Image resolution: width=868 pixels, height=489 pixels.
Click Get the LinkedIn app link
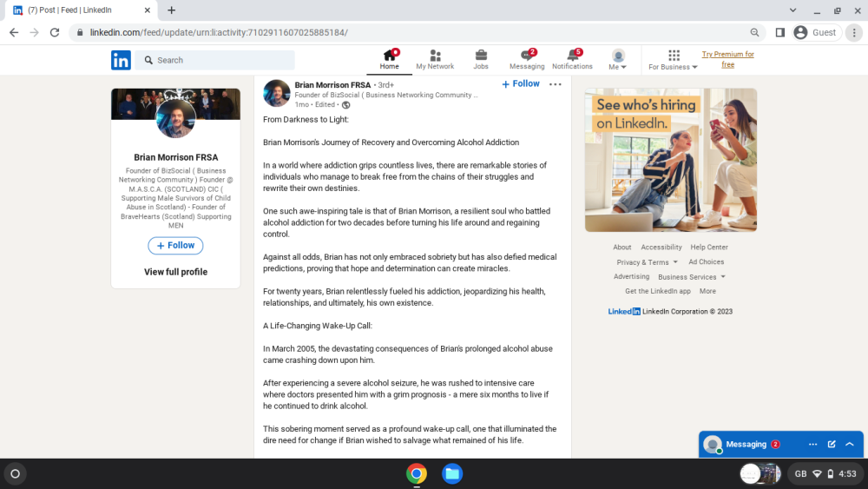click(x=658, y=291)
